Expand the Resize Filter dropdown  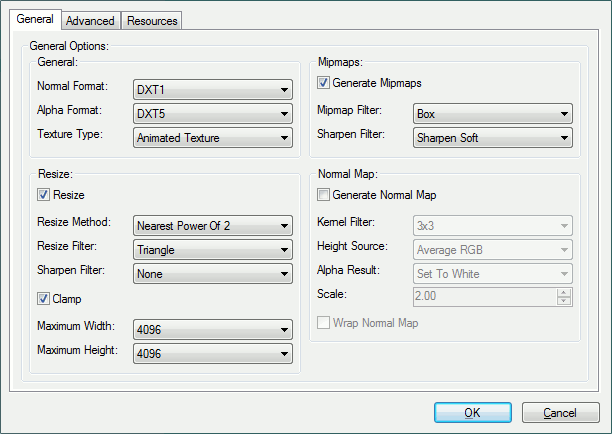tap(212, 249)
